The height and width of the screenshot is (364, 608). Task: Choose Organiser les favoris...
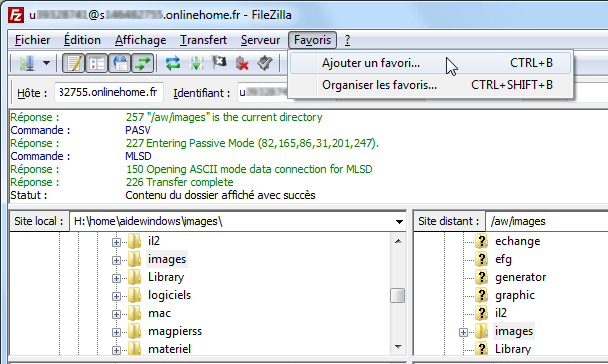[430, 85]
